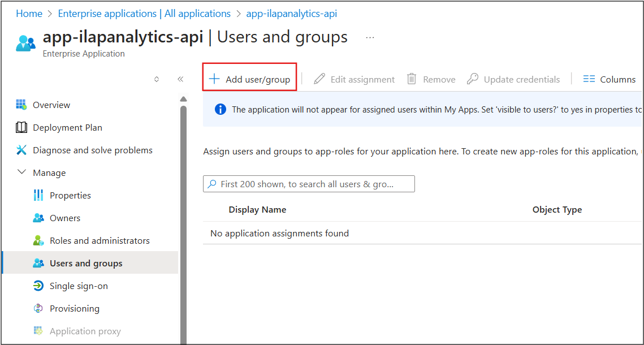
Task: Click 'No application assignments found' text
Action: (x=280, y=234)
